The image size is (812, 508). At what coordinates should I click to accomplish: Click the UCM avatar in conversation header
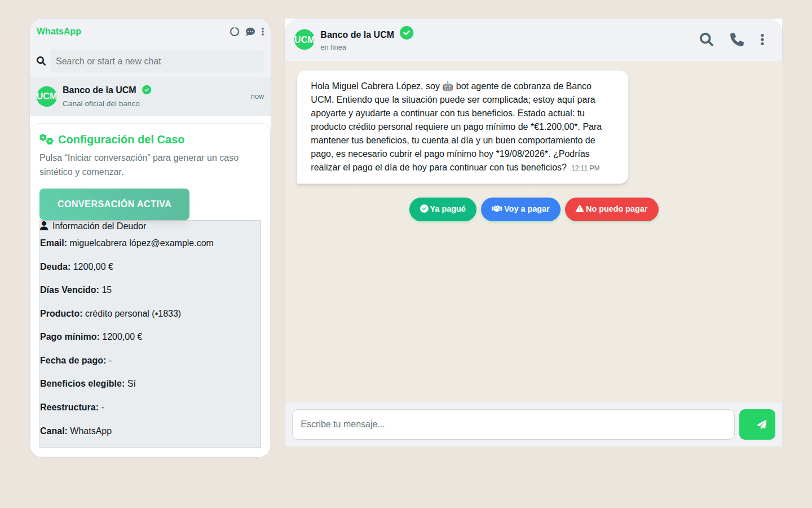tap(304, 40)
